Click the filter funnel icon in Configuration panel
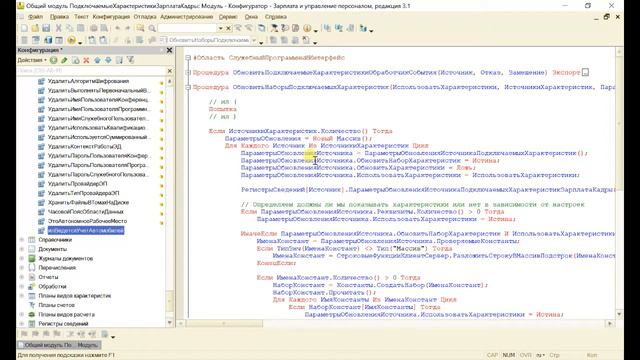 [x=131, y=60]
